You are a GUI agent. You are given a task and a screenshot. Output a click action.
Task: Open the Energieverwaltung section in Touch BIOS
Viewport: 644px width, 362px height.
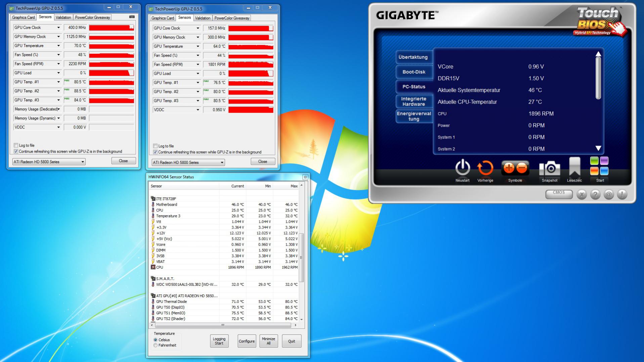click(x=414, y=116)
